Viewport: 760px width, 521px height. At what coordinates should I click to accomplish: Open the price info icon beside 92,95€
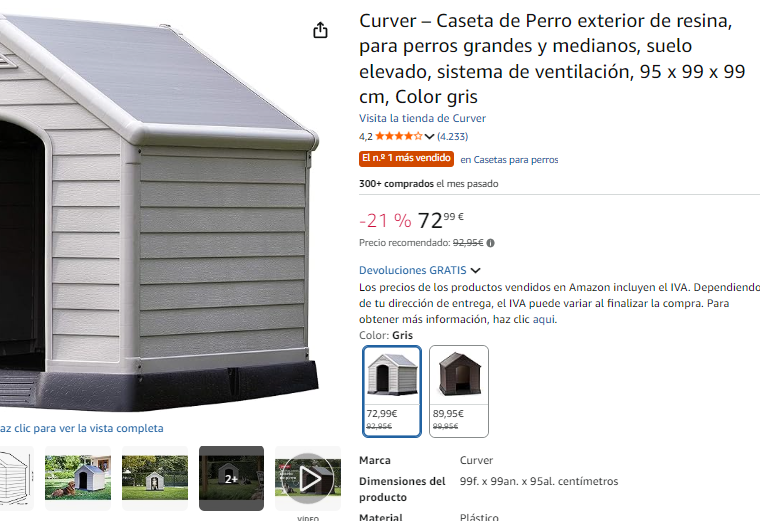point(491,243)
